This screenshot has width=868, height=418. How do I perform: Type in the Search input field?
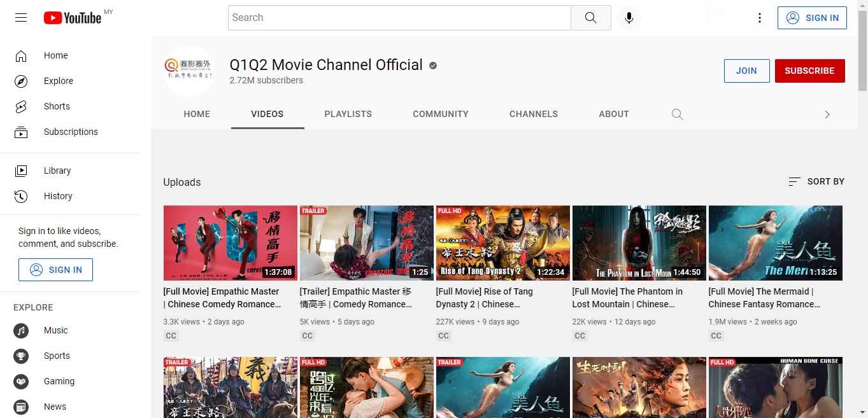tap(399, 18)
